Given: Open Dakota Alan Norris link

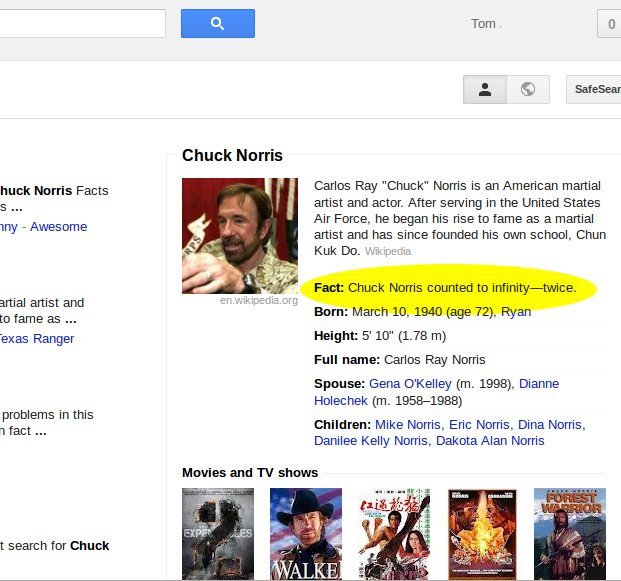Looking at the screenshot, I should 490,441.
